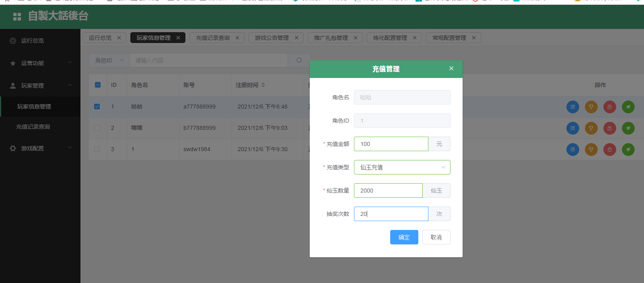Viewport: 644px width, 283px height.
Task: Click the orange trophy icon in row 2
Action: (591, 128)
